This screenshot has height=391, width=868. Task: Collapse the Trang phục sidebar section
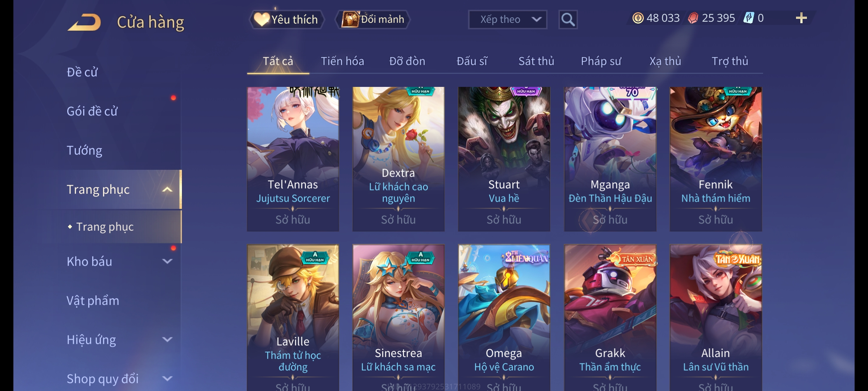(167, 189)
